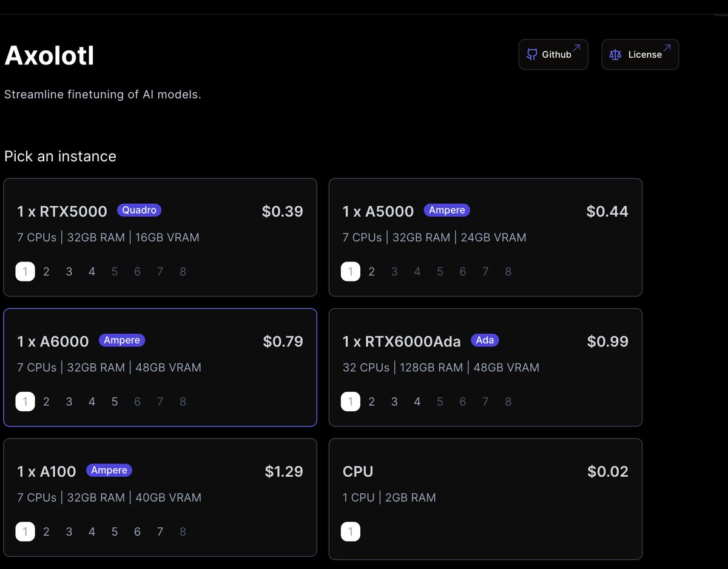Set A6000 GPU count to 5
This screenshot has height=569, width=728.
[x=115, y=402]
